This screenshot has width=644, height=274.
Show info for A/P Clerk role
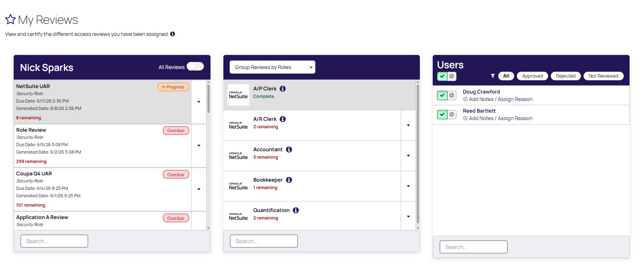(x=283, y=88)
